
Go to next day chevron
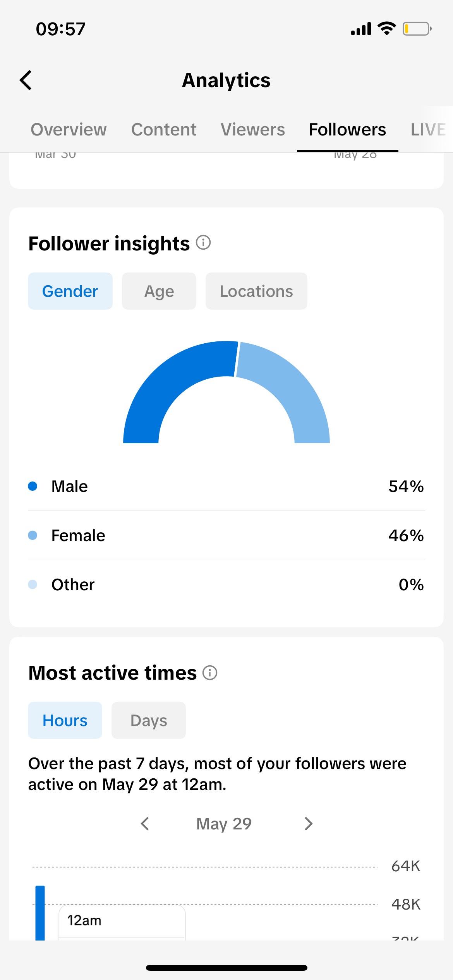pos(308,824)
